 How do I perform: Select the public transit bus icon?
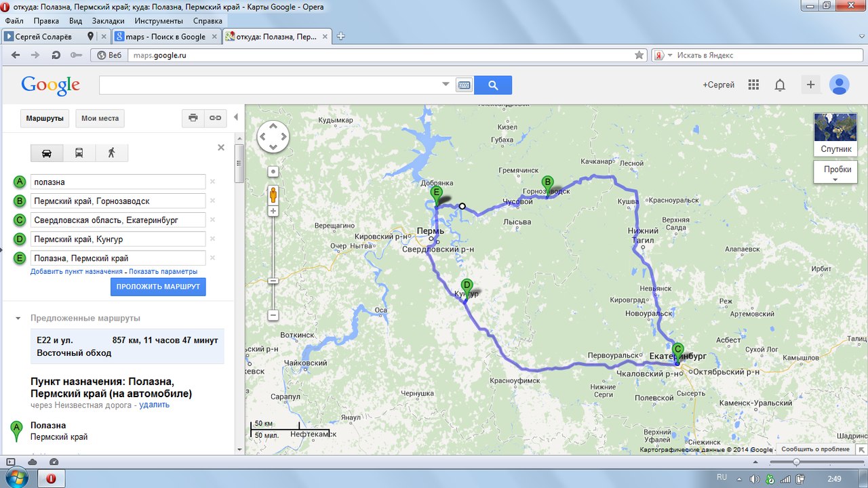click(79, 153)
